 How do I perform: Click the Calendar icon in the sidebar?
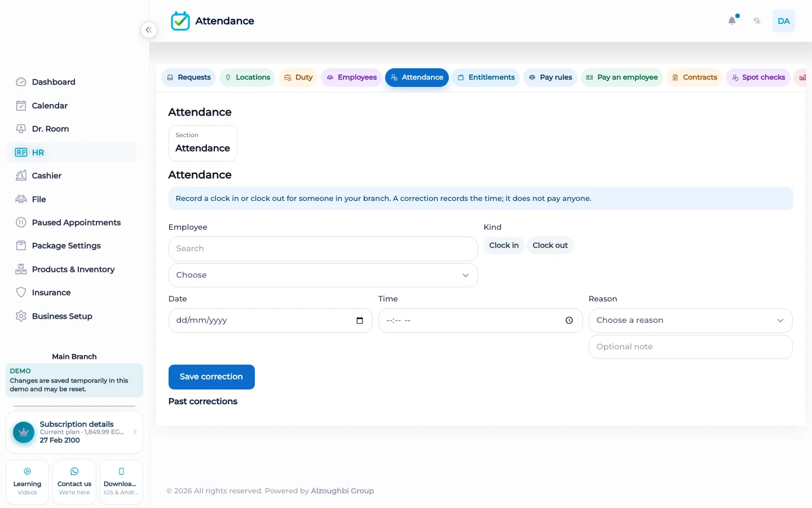point(21,106)
